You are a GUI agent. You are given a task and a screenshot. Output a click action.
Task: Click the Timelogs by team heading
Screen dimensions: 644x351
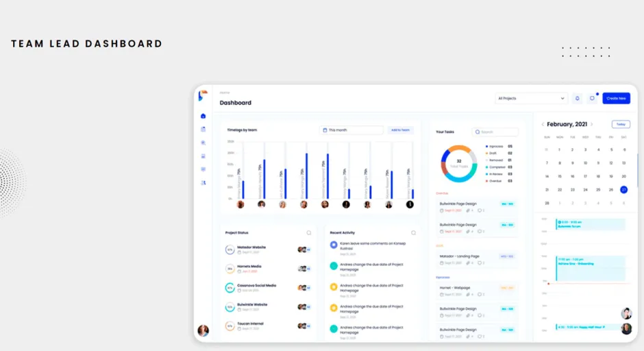pyautogui.click(x=242, y=130)
